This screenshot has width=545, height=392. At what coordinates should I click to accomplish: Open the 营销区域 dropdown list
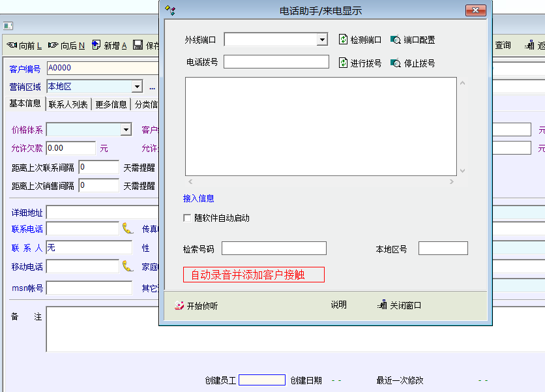137,87
